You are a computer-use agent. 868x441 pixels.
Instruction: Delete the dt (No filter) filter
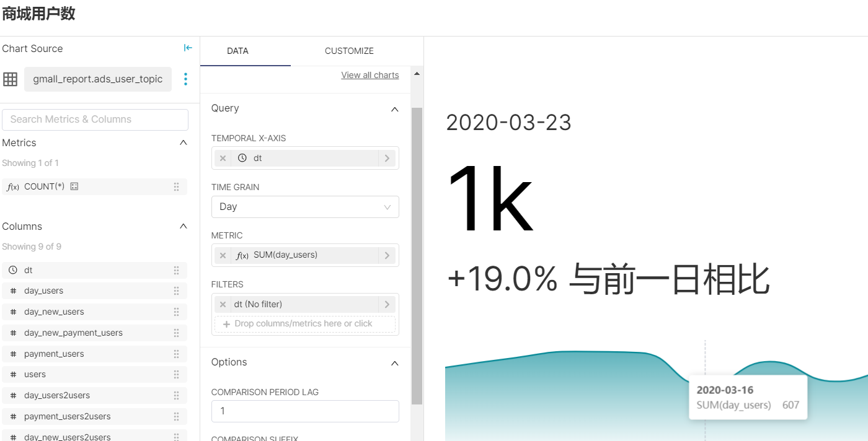point(223,304)
